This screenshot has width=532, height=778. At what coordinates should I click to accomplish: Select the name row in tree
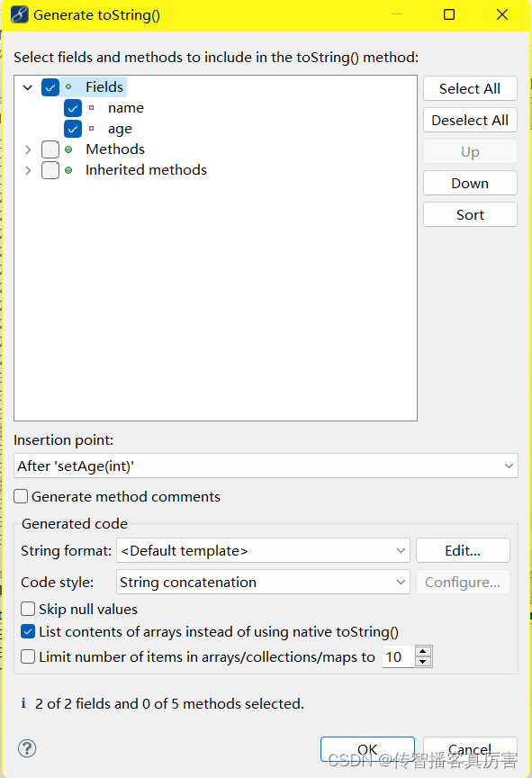pos(126,108)
